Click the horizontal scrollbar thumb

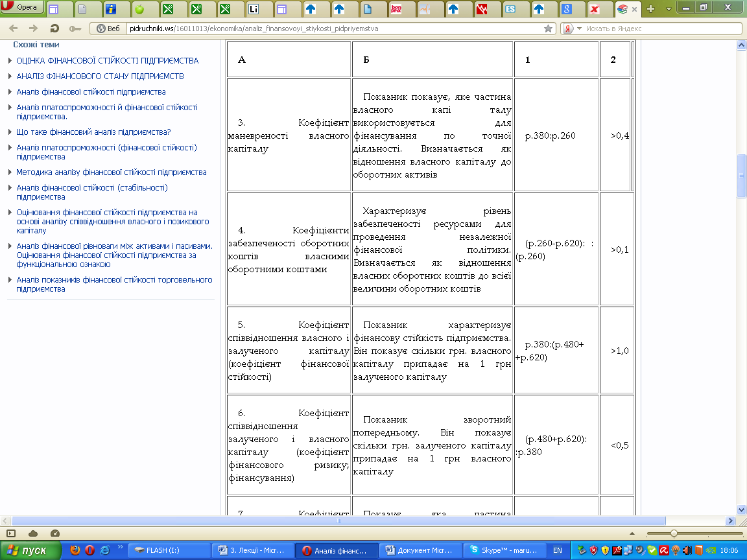[338, 521]
